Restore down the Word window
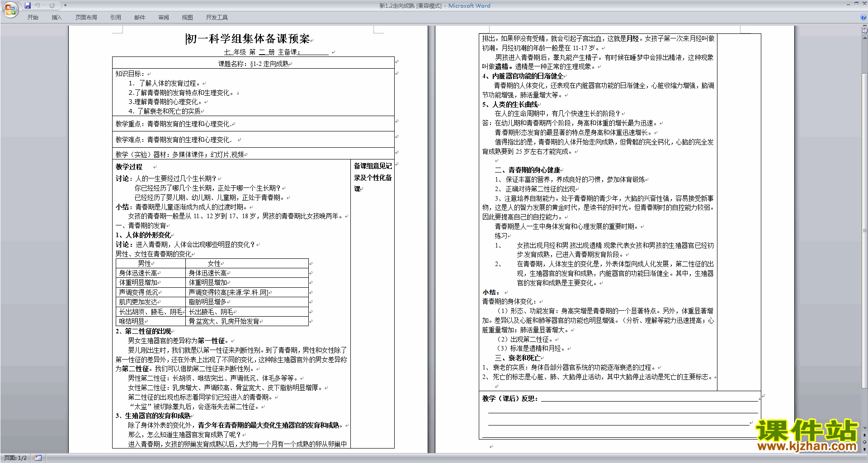This screenshot has height=463, width=868. [x=856, y=4]
